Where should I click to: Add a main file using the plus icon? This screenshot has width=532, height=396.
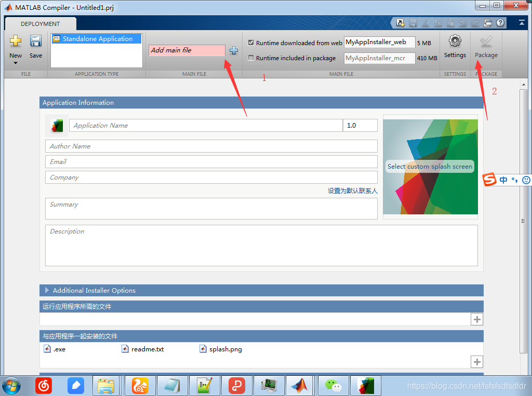tap(233, 50)
